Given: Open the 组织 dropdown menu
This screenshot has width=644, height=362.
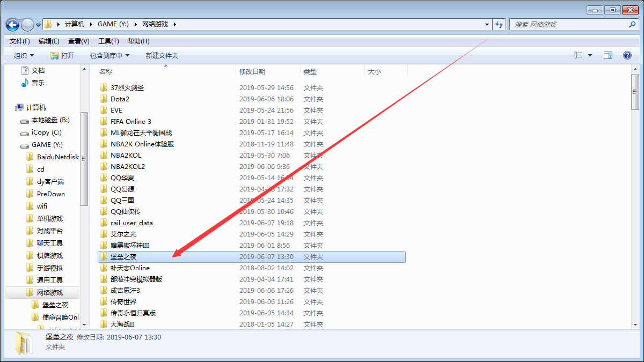Looking at the screenshot, I should pos(24,55).
